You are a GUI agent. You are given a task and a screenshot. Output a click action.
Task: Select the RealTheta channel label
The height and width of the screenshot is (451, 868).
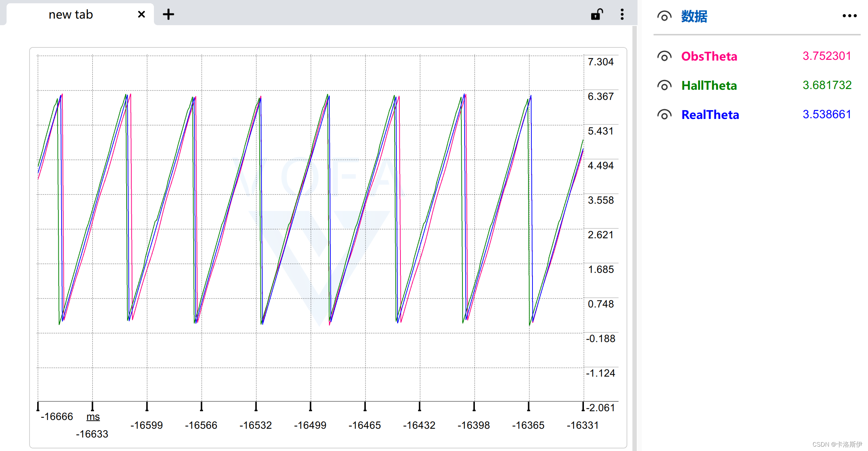point(710,115)
